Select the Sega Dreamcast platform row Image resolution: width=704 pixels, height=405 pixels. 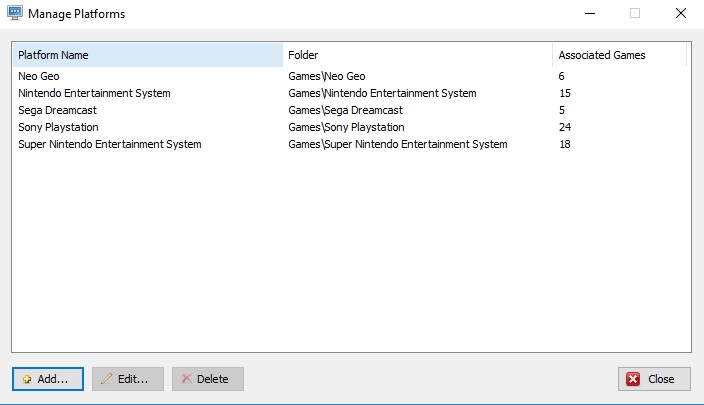point(351,110)
